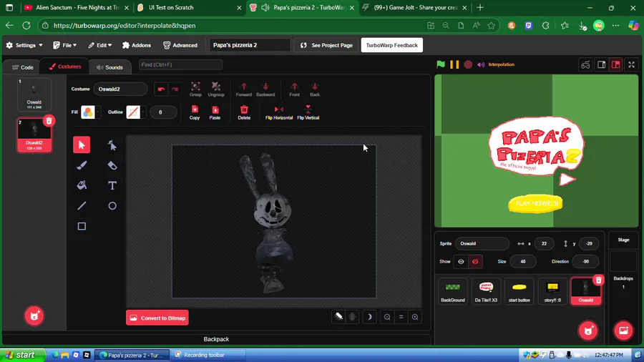This screenshot has height=362, width=644.
Task: Select the Fill bucket tool
Action: pos(82,185)
